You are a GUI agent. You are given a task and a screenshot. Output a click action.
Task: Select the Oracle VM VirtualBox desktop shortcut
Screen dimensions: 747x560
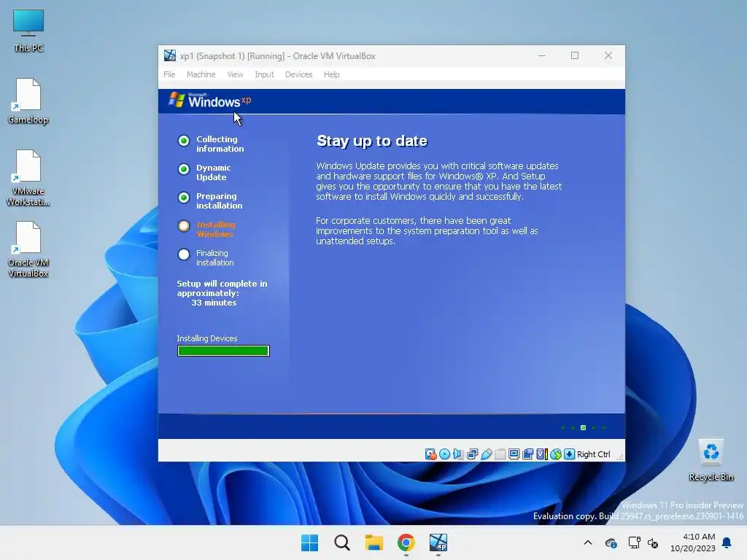[x=28, y=249]
